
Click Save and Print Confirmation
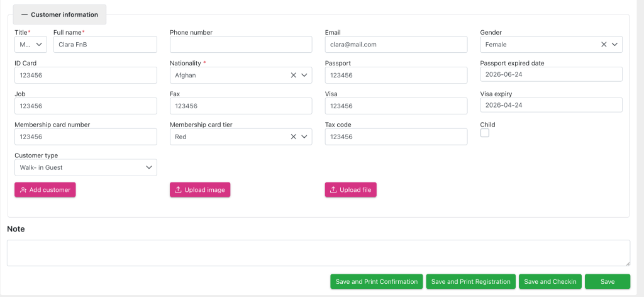(376, 282)
